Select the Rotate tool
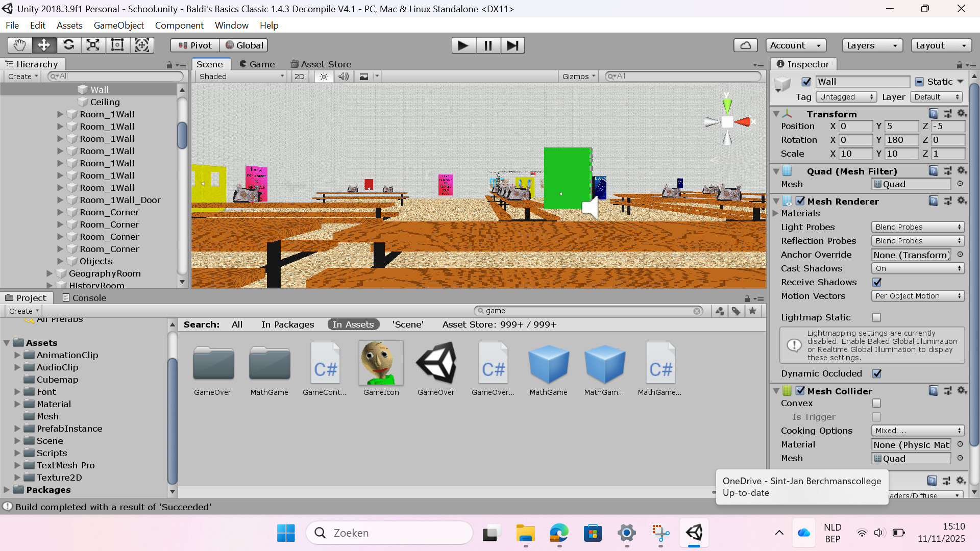This screenshot has width=980, height=551. [69, 45]
